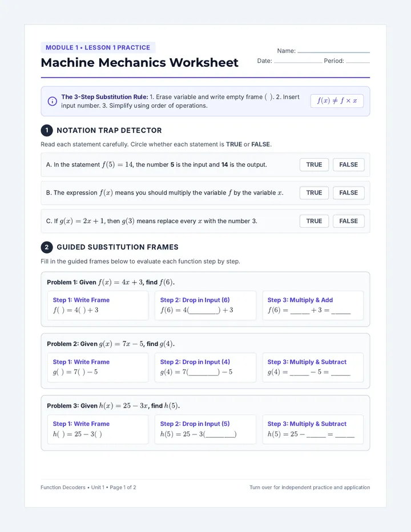Click the Notation Trap Detector heading

[x=109, y=130]
